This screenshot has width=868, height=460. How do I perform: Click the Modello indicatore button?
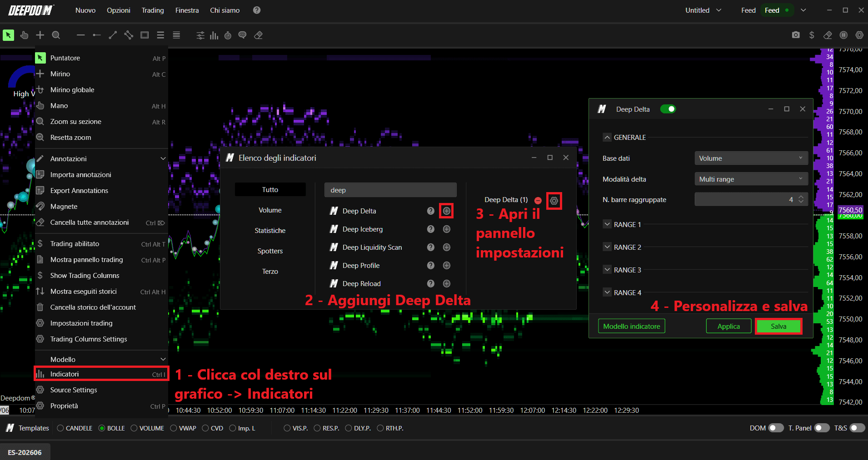(x=632, y=326)
